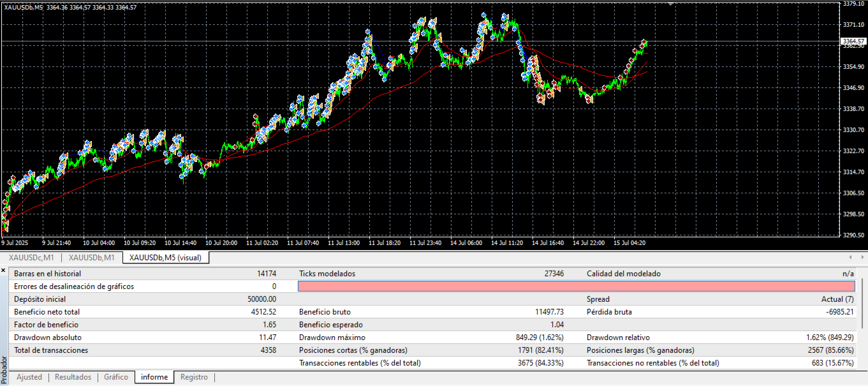Select 'Beneficio esperado' label
The height and width of the screenshot is (386, 868).
pyautogui.click(x=331, y=325)
